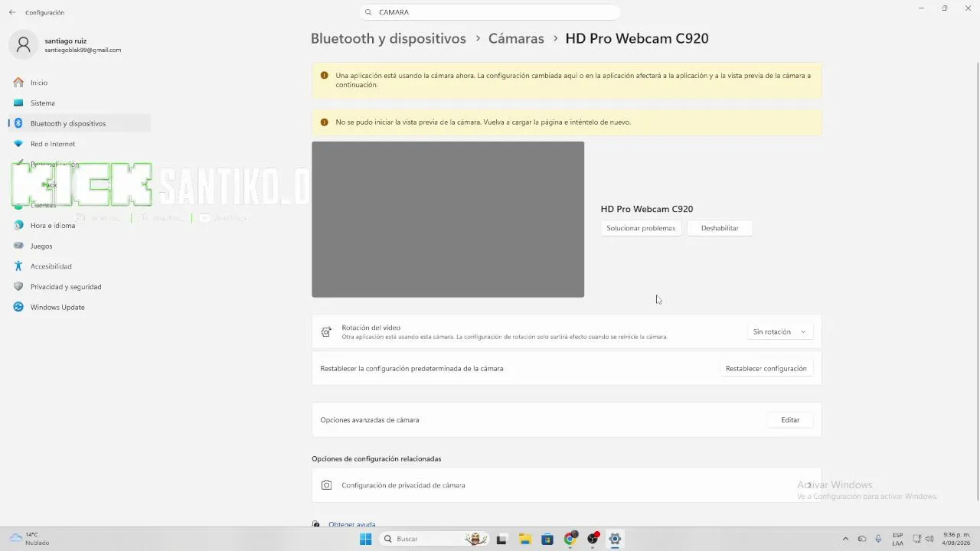Go to the Bluetooth y dispositivos breadcrumb
980x551 pixels.
[388, 38]
